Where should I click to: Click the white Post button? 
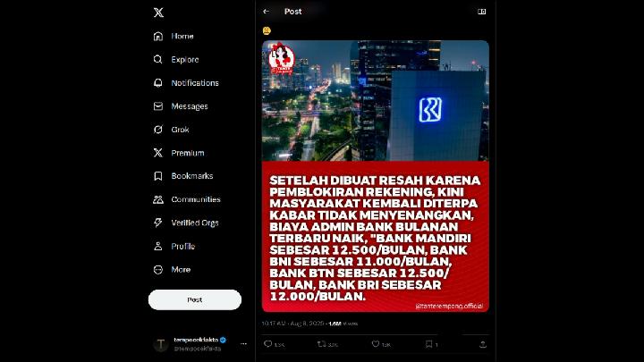tap(195, 300)
